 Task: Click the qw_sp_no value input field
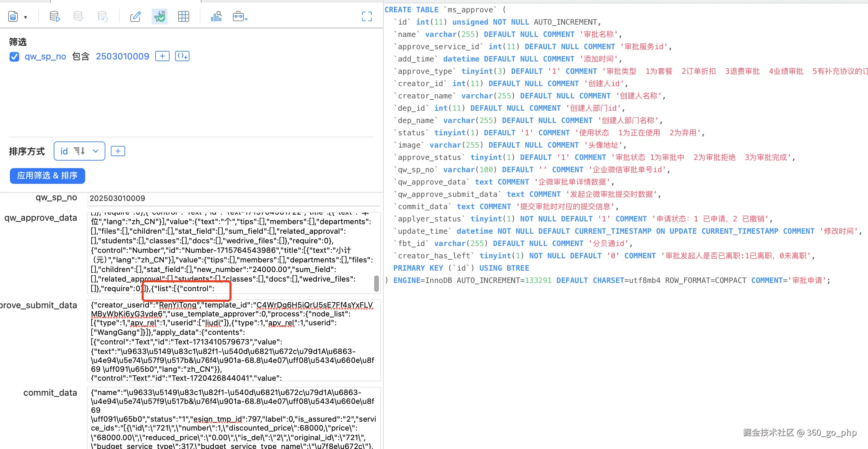coord(234,199)
